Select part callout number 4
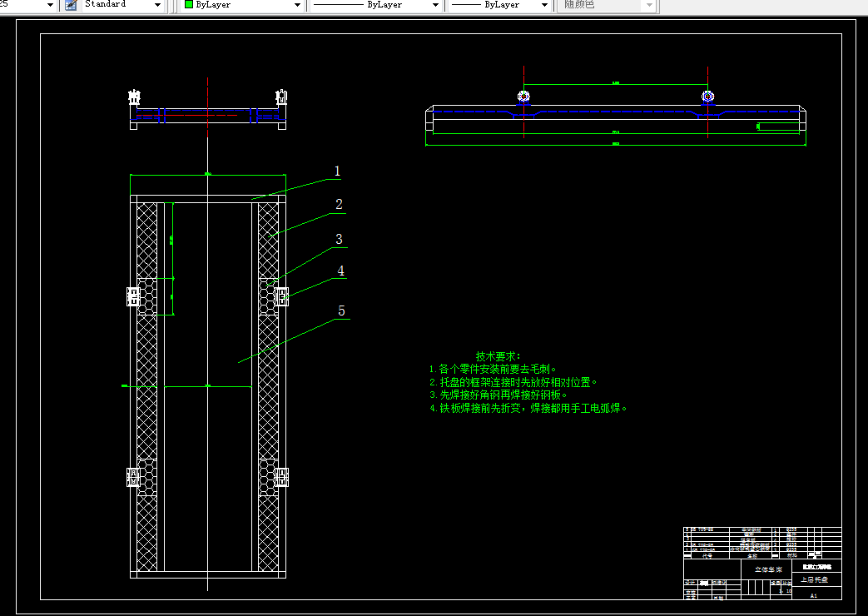The width and height of the screenshot is (868, 616). [x=340, y=271]
